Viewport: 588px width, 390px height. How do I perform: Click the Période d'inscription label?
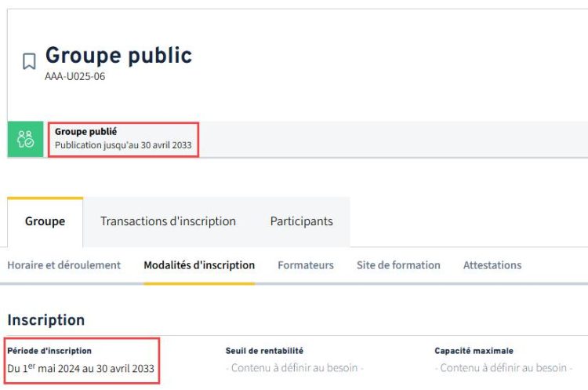(x=49, y=351)
